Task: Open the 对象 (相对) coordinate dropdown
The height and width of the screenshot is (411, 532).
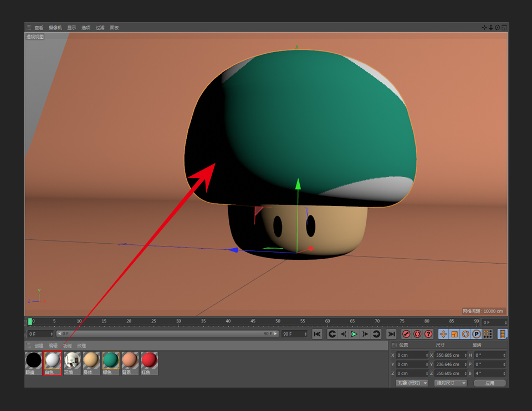Action: pyautogui.click(x=412, y=383)
